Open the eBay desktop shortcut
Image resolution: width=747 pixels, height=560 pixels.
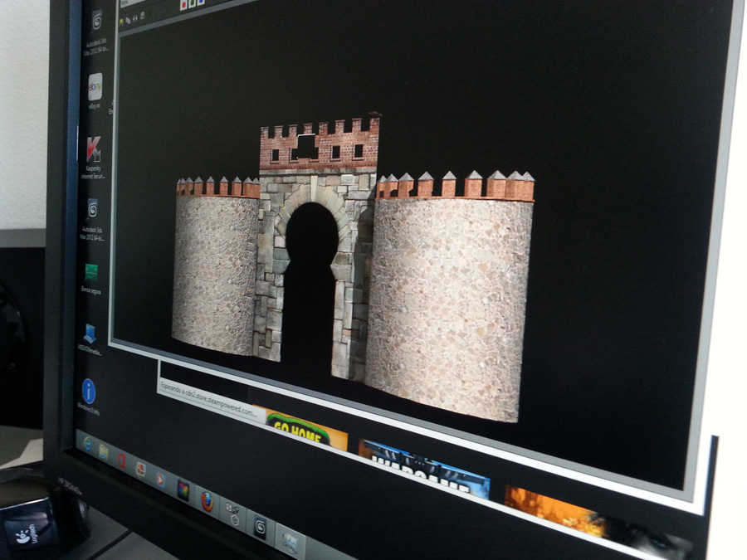coord(95,85)
